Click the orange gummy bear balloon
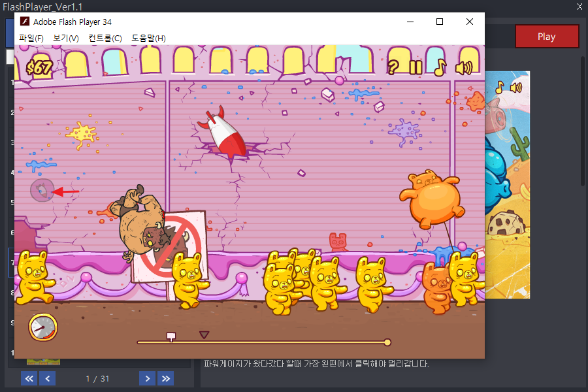The height and width of the screenshot is (392, 588). coord(433,199)
